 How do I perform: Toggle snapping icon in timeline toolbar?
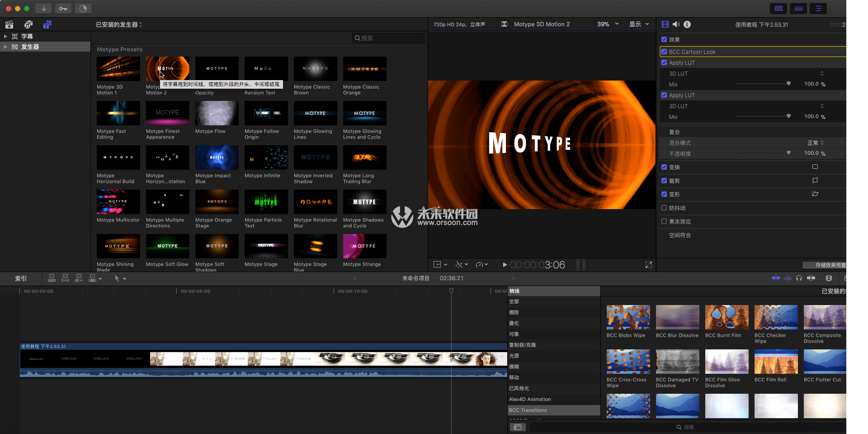click(x=811, y=278)
